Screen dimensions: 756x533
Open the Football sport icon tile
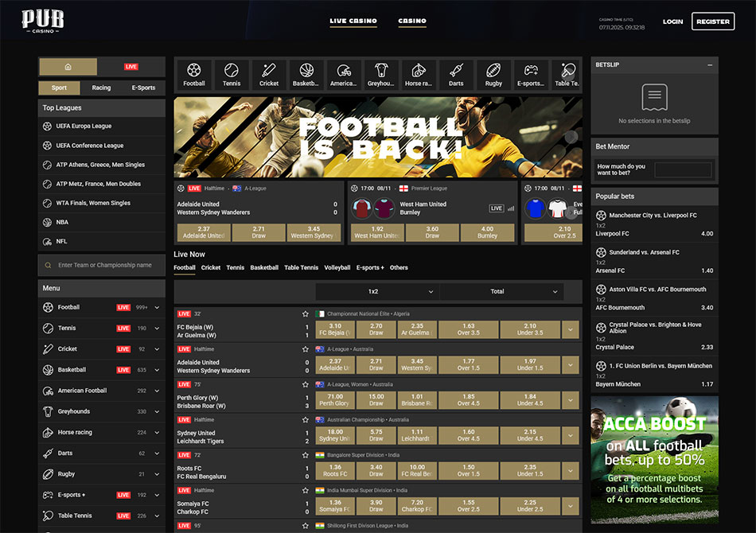(x=194, y=75)
